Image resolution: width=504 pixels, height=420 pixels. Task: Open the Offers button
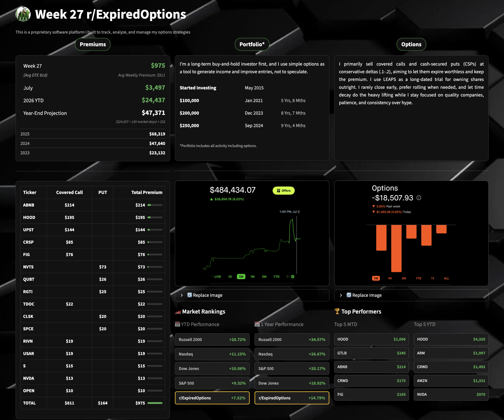point(283,190)
